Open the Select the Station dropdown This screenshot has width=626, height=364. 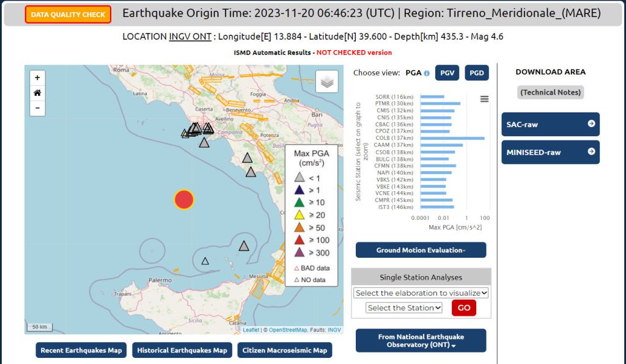[403, 308]
